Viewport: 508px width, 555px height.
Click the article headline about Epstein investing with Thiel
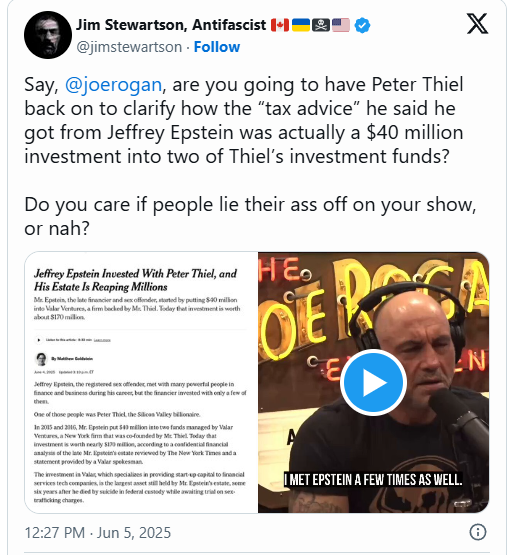pos(135,280)
